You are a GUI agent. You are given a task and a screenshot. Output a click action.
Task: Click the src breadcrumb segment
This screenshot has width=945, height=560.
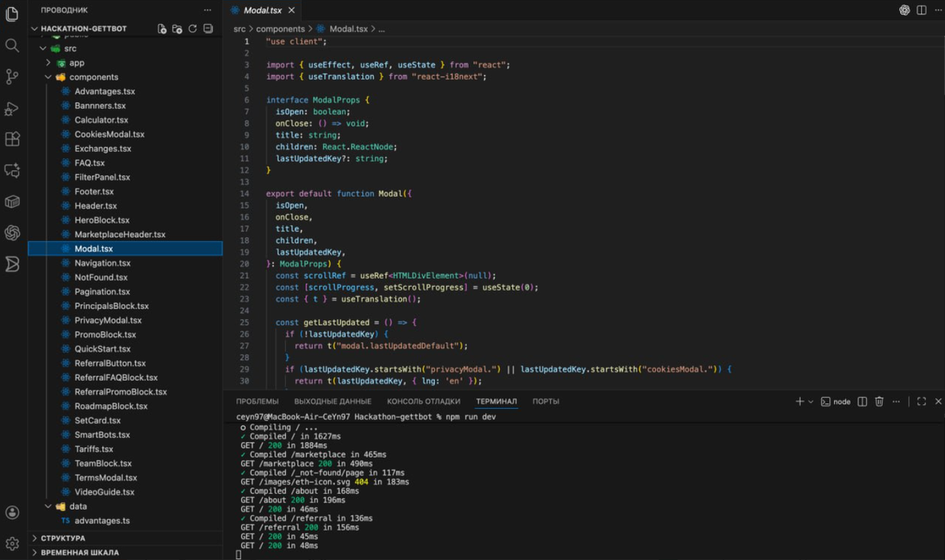239,29
